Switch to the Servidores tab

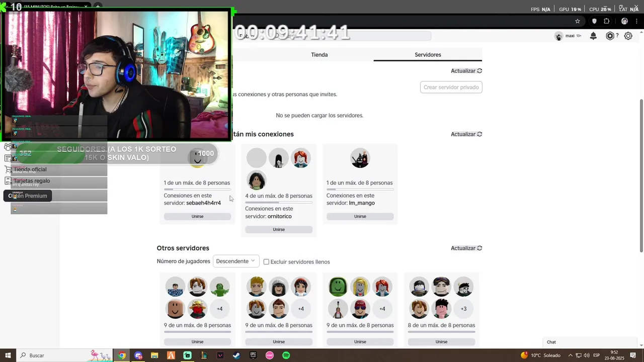pos(428,54)
